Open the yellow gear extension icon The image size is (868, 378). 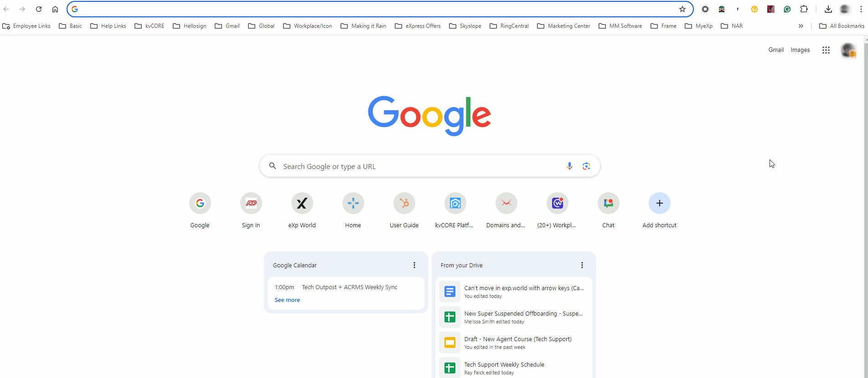(754, 9)
